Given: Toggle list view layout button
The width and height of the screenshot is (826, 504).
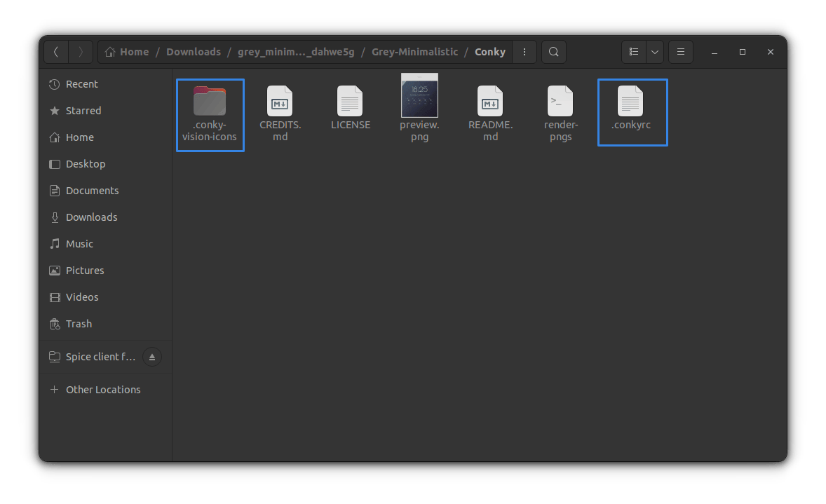Looking at the screenshot, I should (x=634, y=52).
